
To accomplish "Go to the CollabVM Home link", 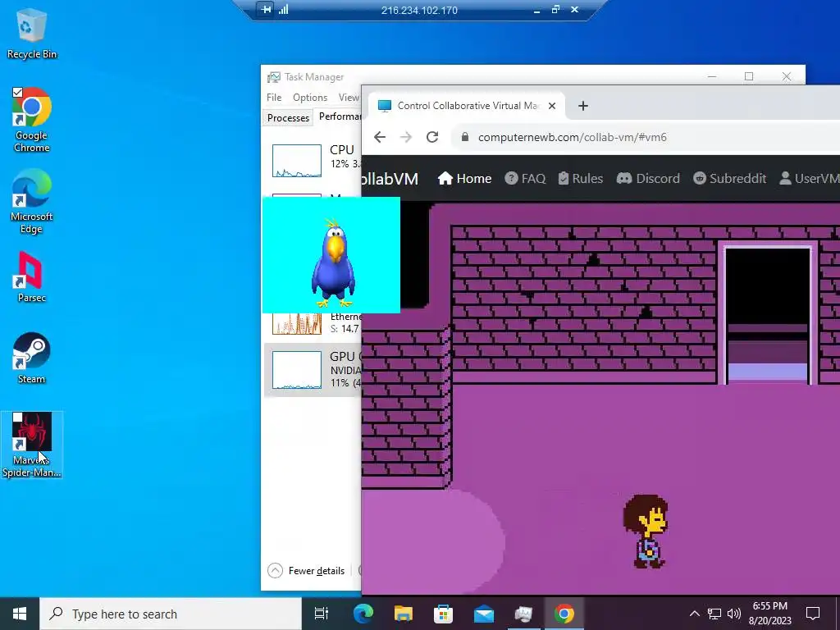I will pos(464,178).
